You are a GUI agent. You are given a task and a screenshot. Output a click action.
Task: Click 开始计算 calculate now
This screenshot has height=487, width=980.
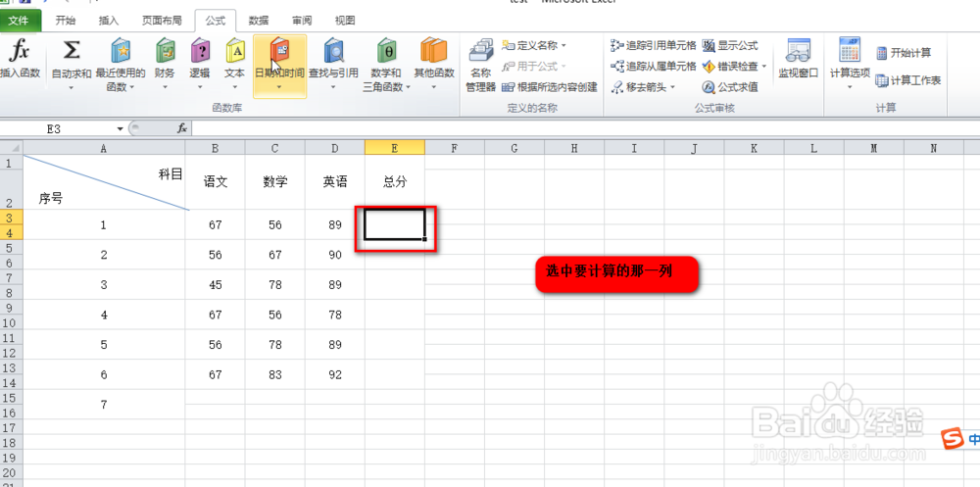click(904, 53)
